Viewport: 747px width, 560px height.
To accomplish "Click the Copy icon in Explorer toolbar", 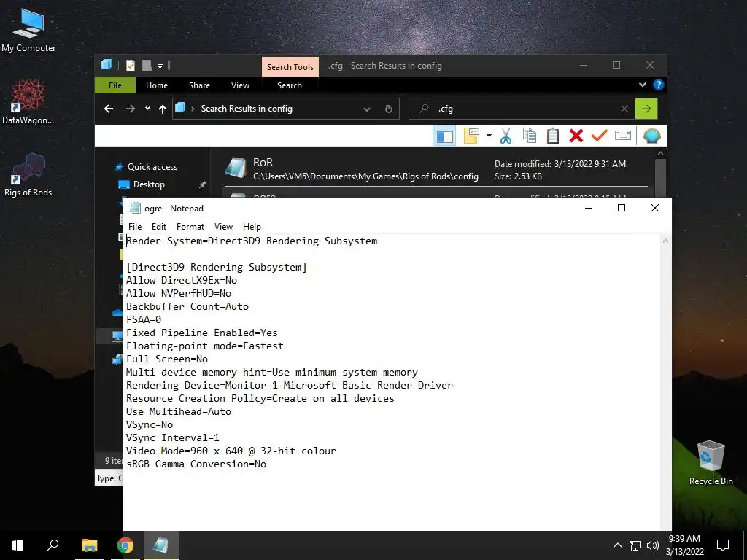I will (x=530, y=136).
